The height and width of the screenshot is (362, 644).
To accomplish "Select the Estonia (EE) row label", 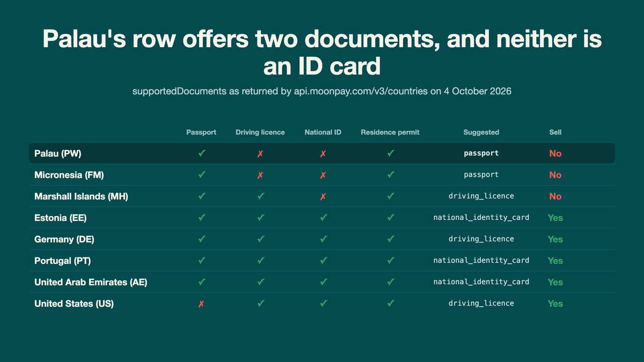I will pyautogui.click(x=61, y=218).
